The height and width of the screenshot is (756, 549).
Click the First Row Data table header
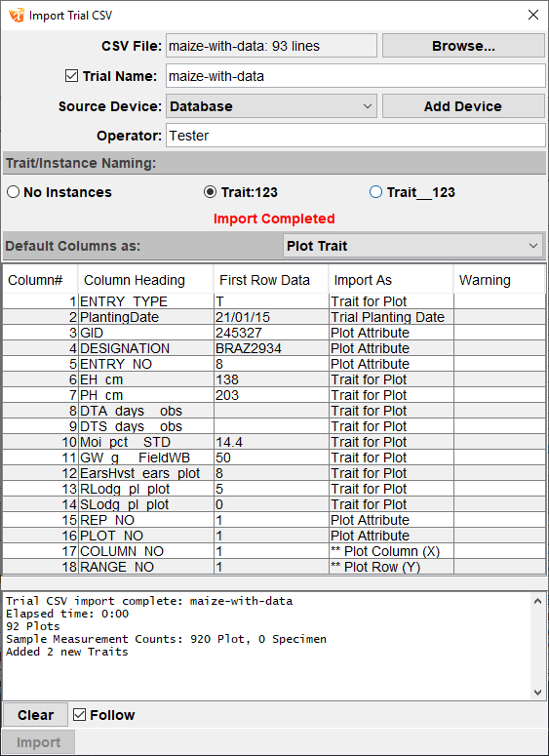[271, 280]
